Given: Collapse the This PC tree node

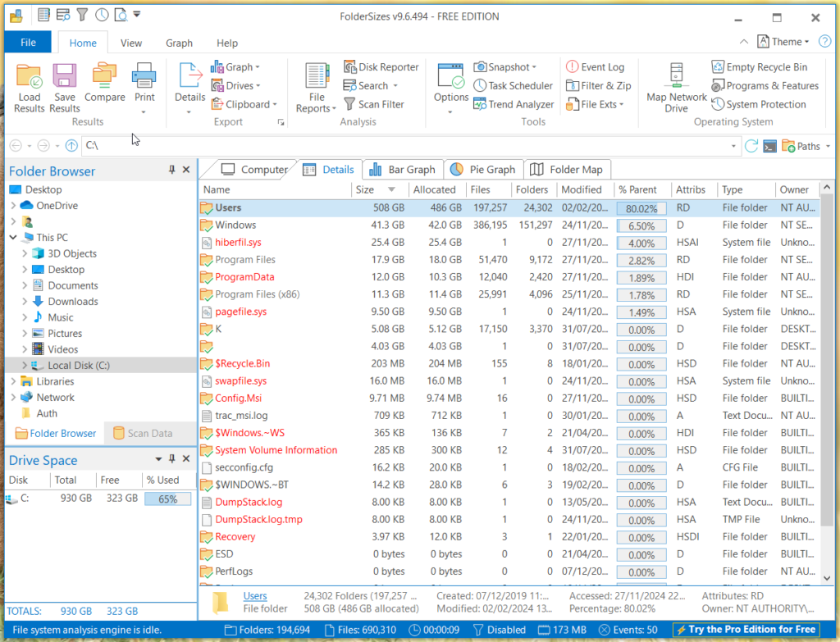Looking at the screenshot, I should tap(13, 237).
